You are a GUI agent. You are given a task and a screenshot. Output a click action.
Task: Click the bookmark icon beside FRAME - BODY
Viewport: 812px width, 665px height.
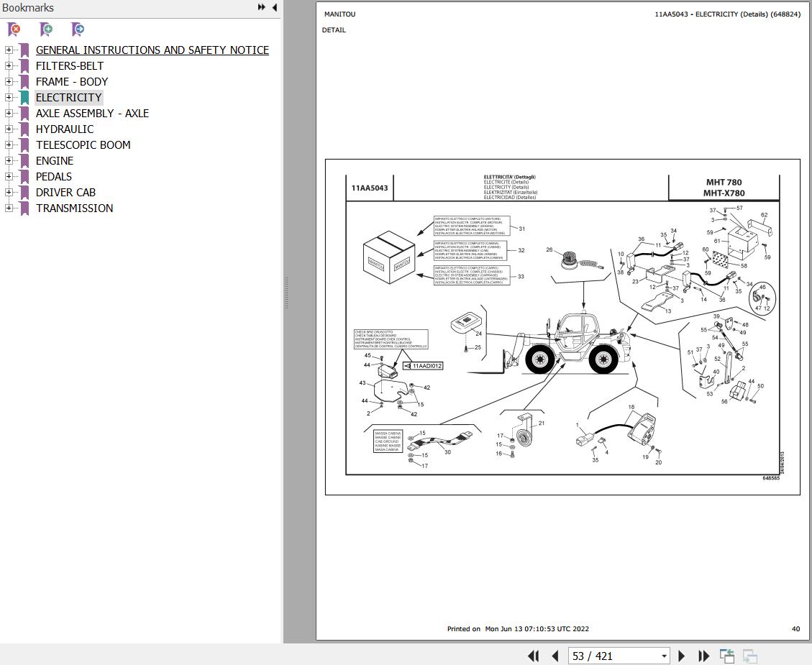pos(24,82)
